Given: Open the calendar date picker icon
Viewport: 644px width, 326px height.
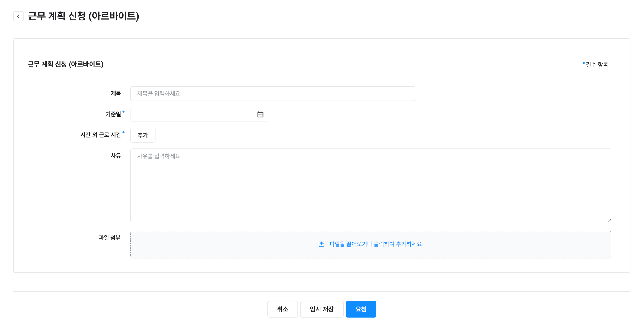Looking at the screenshot, I should click(x=260, y=114).
